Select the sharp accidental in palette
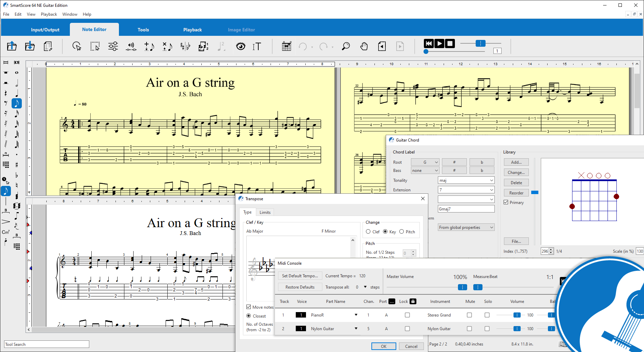Screen dimensions: 644x352 [16, 165]
